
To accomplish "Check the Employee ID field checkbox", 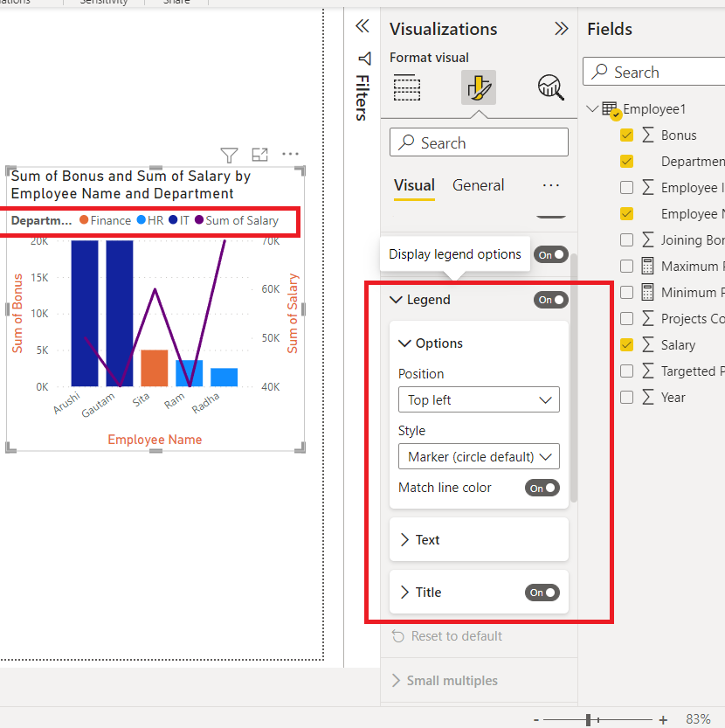I will [x=626, y=188].
